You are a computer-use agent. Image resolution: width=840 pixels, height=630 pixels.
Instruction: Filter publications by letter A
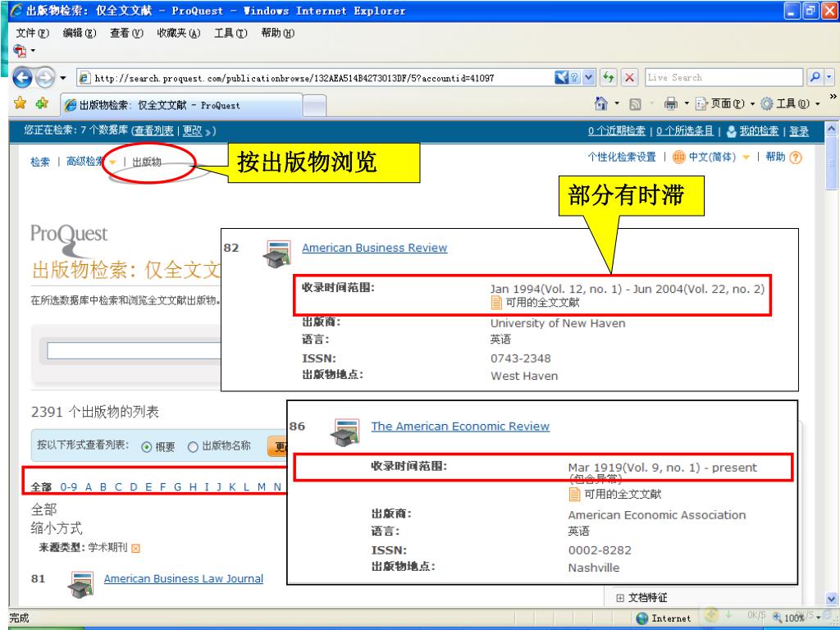(x=89, y=487)
